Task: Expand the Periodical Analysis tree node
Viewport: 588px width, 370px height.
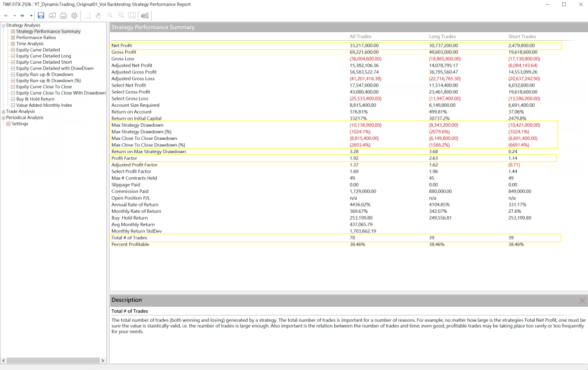Action: [3, 118]
